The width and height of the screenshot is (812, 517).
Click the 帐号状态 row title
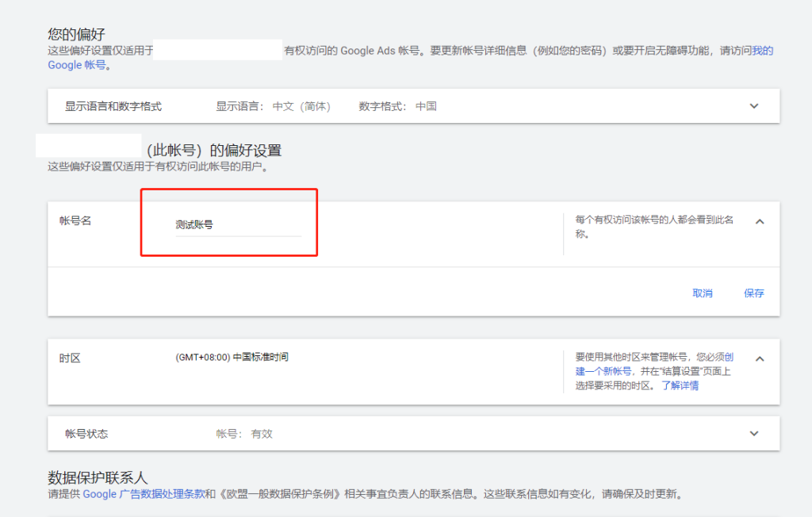[86, 434]
